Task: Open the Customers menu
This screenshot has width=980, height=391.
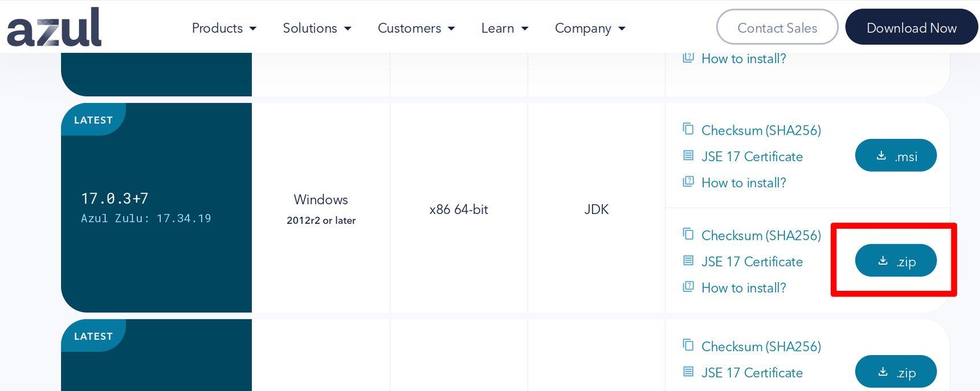Action: click(416, 28)
